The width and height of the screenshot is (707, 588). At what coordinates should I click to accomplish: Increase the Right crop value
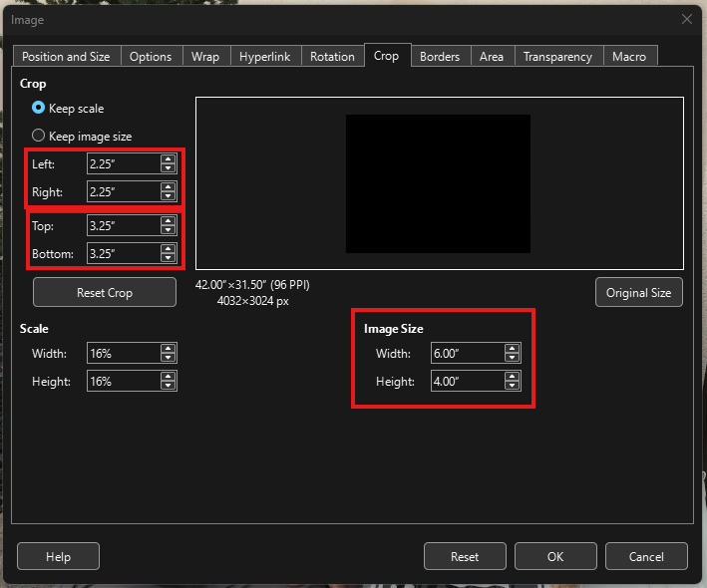[x=168, y=187]
